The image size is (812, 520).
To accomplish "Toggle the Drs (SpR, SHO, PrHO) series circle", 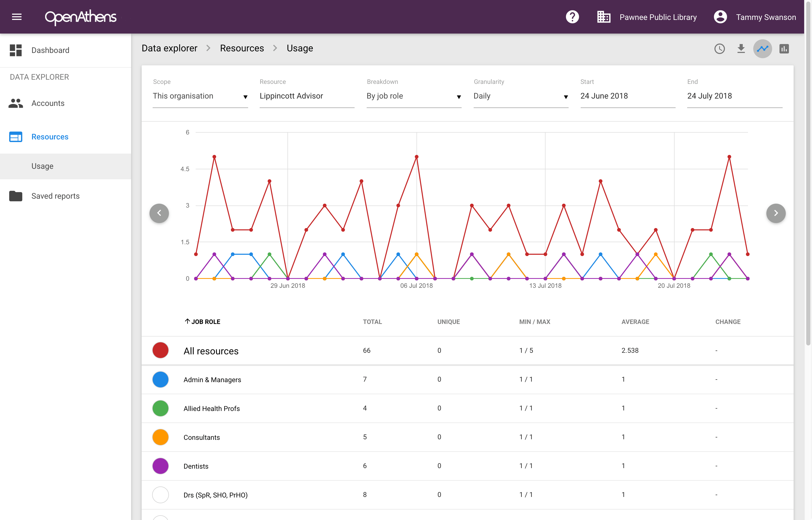I will point(161,495).
